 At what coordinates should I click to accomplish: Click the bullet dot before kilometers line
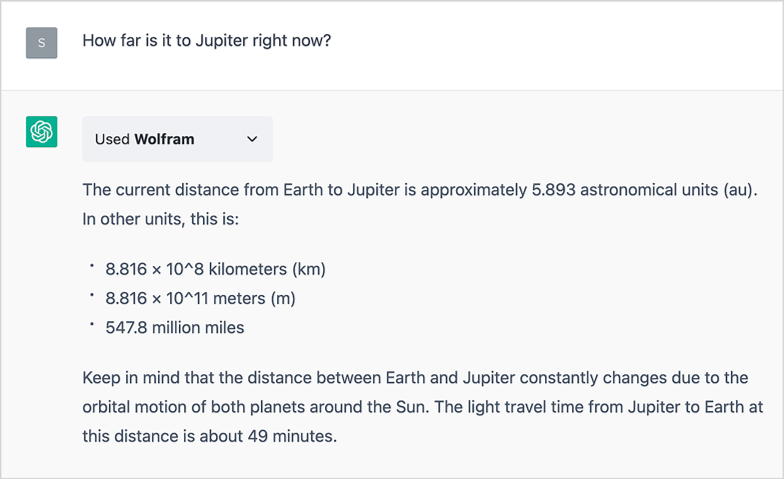(91, 266)
